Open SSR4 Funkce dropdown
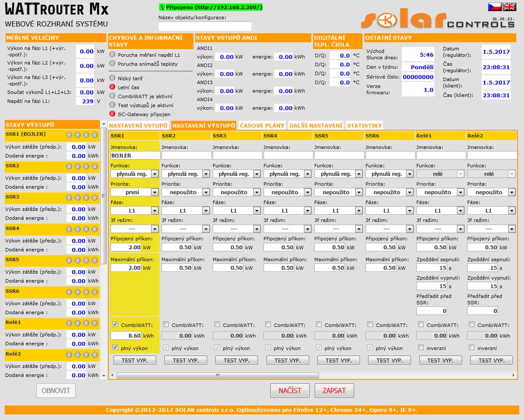 click(288, 174)
